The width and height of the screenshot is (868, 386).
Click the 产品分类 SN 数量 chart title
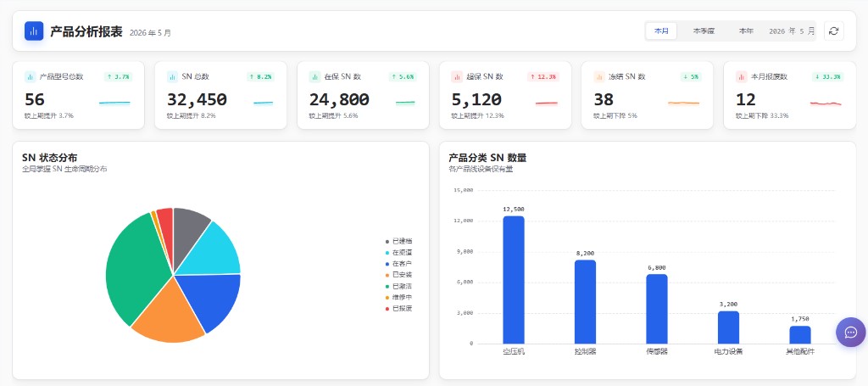click(x=487, y=159)
